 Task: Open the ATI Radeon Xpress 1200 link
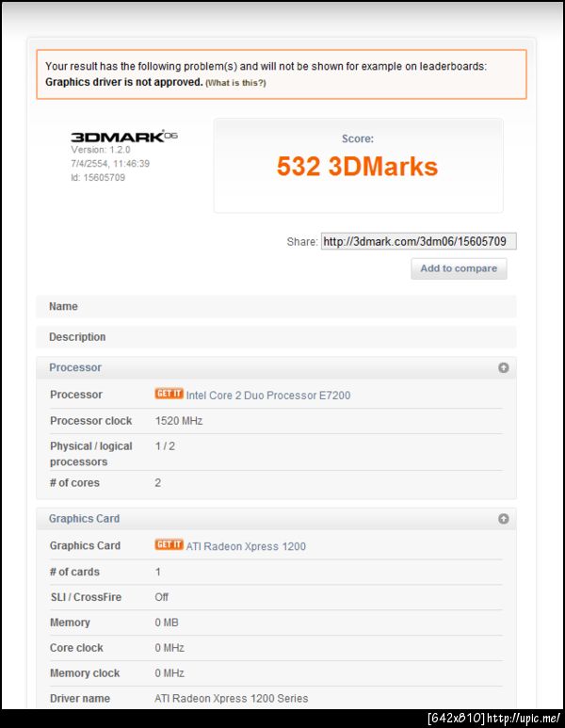246,546
